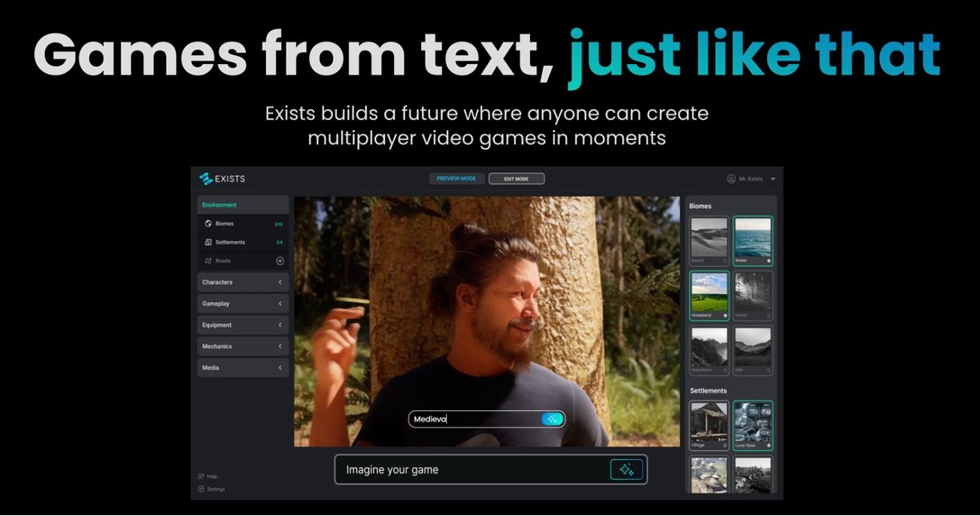
Task: Expand the Equipment section chevron
Action: pos(280,325)
